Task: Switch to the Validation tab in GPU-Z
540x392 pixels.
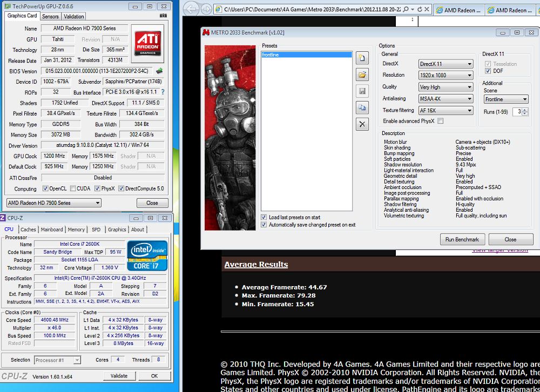Action: 73,16
